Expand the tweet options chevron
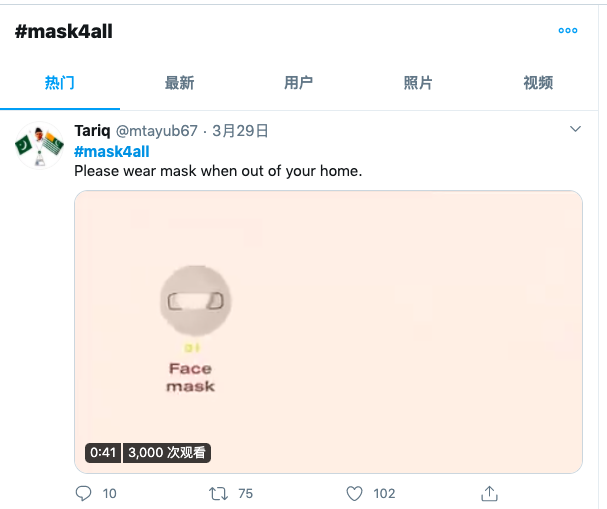 click(575, 129)
